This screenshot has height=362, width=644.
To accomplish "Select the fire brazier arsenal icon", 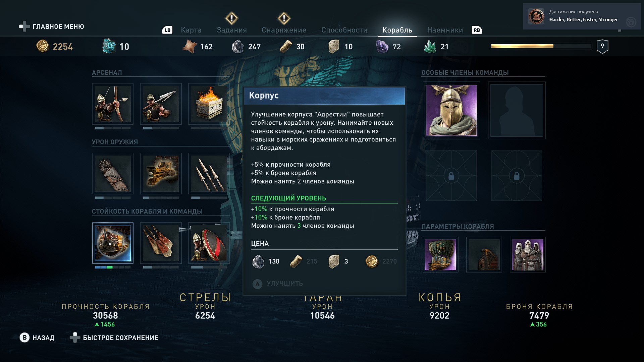I will 209,104.
